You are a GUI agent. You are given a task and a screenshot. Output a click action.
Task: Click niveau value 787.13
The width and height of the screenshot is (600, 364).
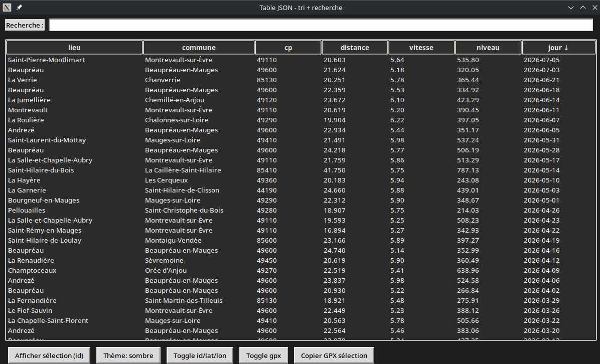coord(468,170)
